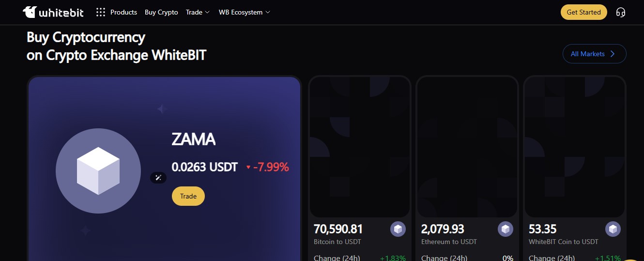Expand the Trade dropdown menu
The image size is (644, 261).
pyautogui.click(x=198, y=12)
